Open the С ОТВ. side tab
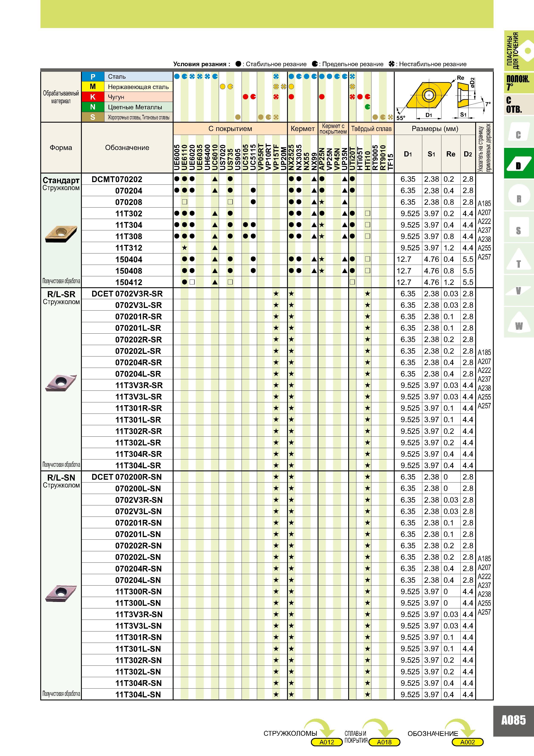Viewport: 534px width, 756px height. [519, 105]
